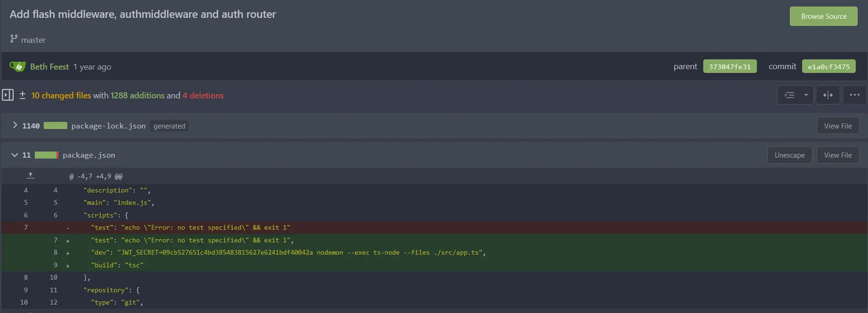This screenshot has height=313, width=868.
Task: Open the 10 changed files summary
Action: [x=61, y=95]
